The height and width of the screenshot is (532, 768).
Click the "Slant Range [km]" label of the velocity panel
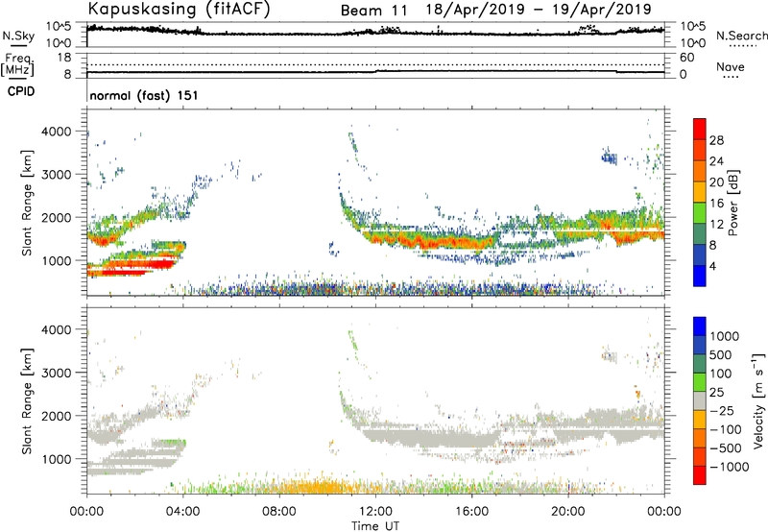(27, 400)
